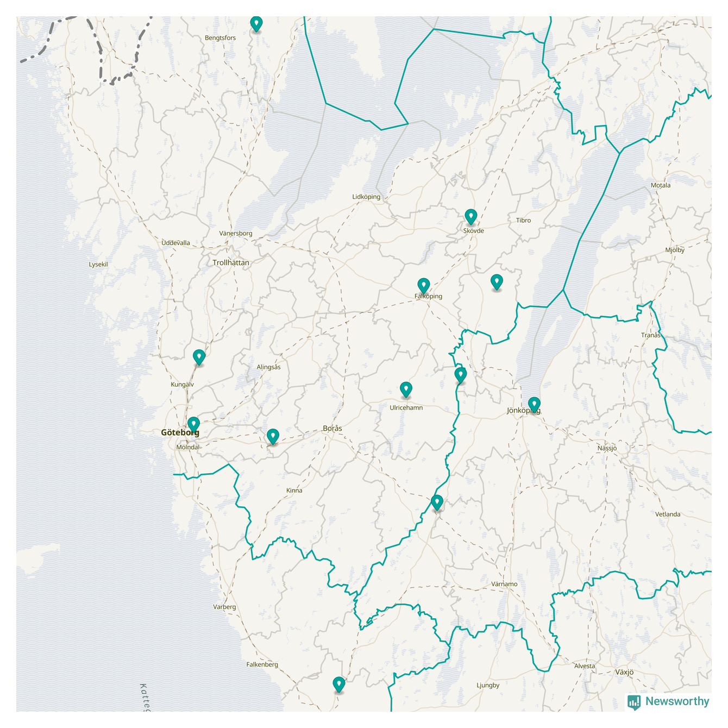Select the pin between Mölndal and Borås
728x728 pixels.
click(x=273, y=437)
